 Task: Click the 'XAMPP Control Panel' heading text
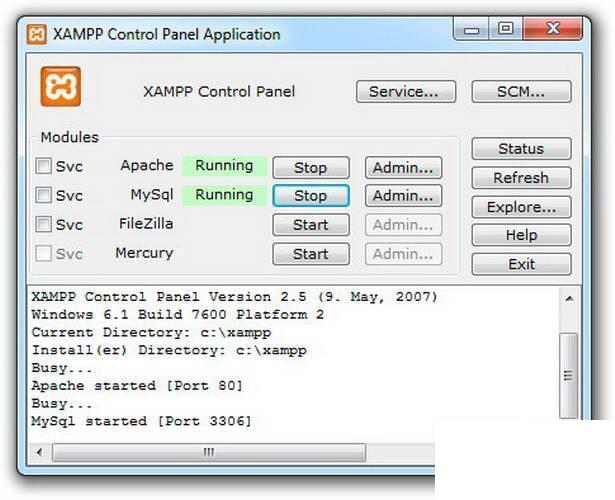[x=219, y=92]
